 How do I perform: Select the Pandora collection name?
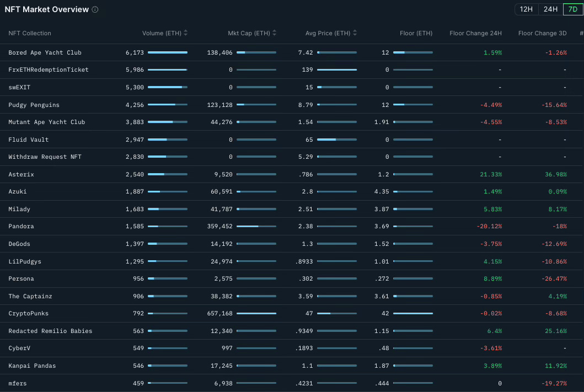pyautogui.click(x=21, y=227)
